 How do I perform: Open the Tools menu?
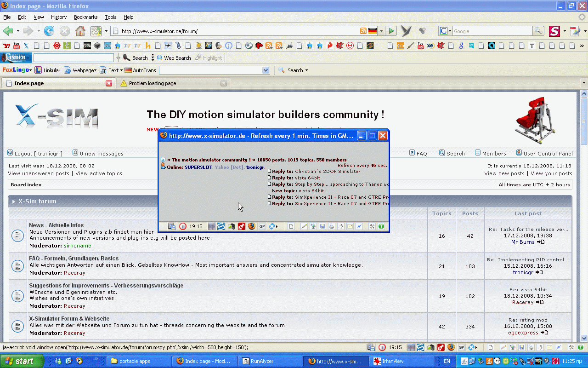click(111, 17)
